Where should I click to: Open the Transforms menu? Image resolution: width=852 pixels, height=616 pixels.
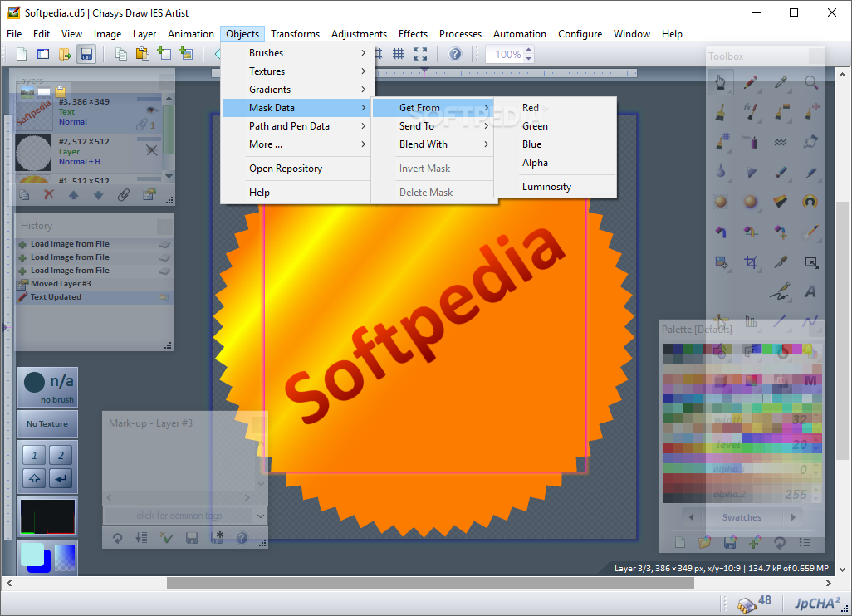[295, 34]
